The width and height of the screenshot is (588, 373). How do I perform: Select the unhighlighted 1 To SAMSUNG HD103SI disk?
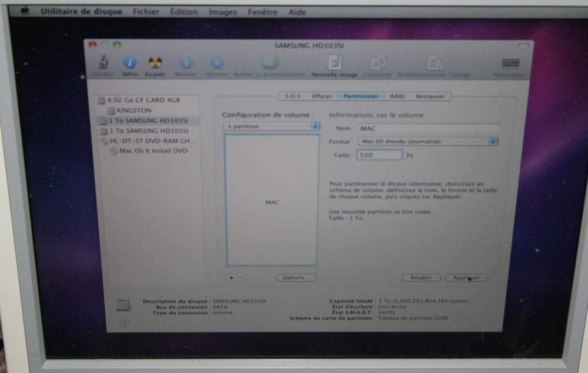pos(148,131)
